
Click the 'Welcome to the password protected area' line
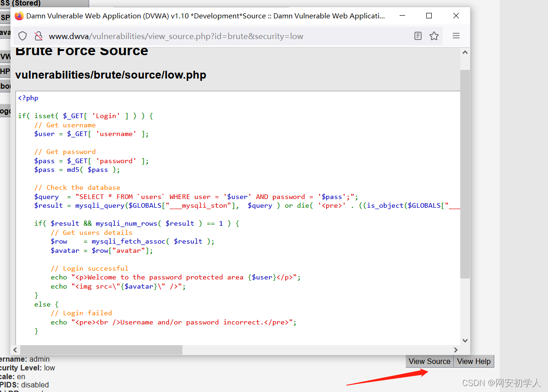(x=175, y=277)
